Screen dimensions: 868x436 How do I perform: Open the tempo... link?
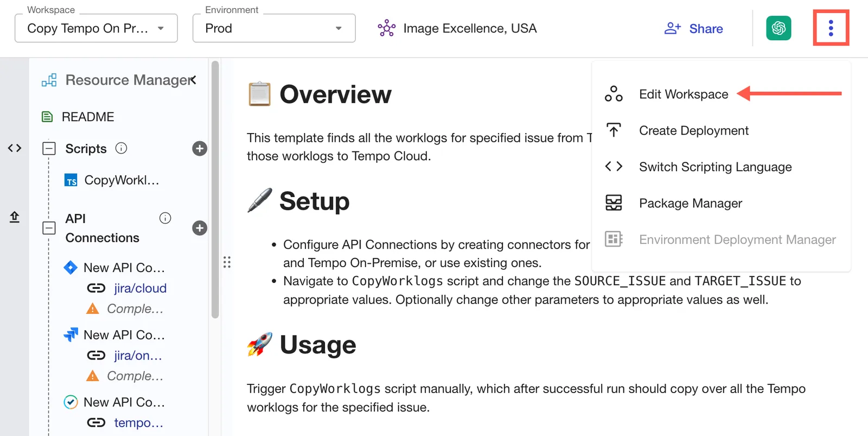138,423
